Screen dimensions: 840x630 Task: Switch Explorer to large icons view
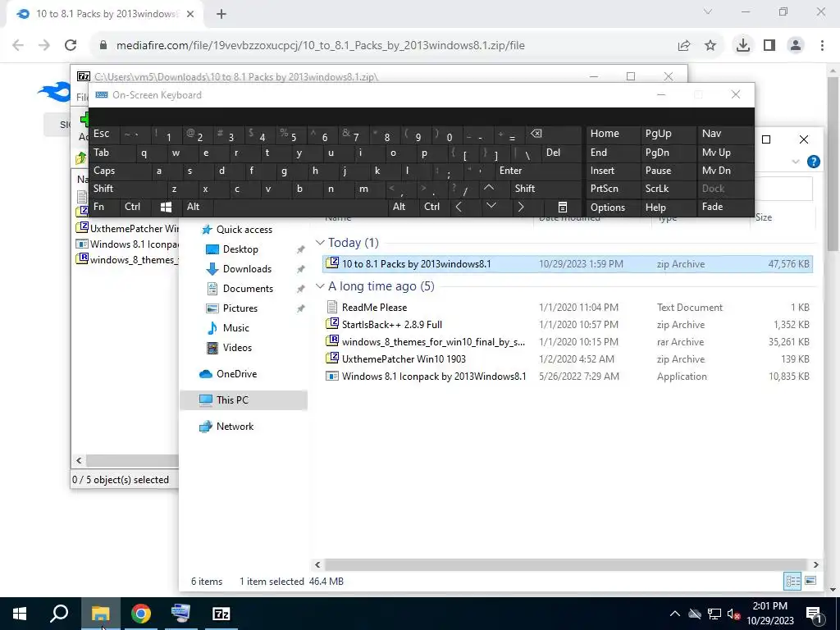click(x=810, y=581)
